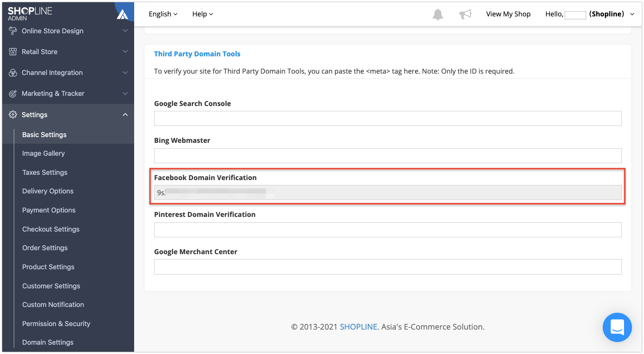Go to Payment Options
Viewport: 644px width, 354px height.
click(x=49, y=210)
